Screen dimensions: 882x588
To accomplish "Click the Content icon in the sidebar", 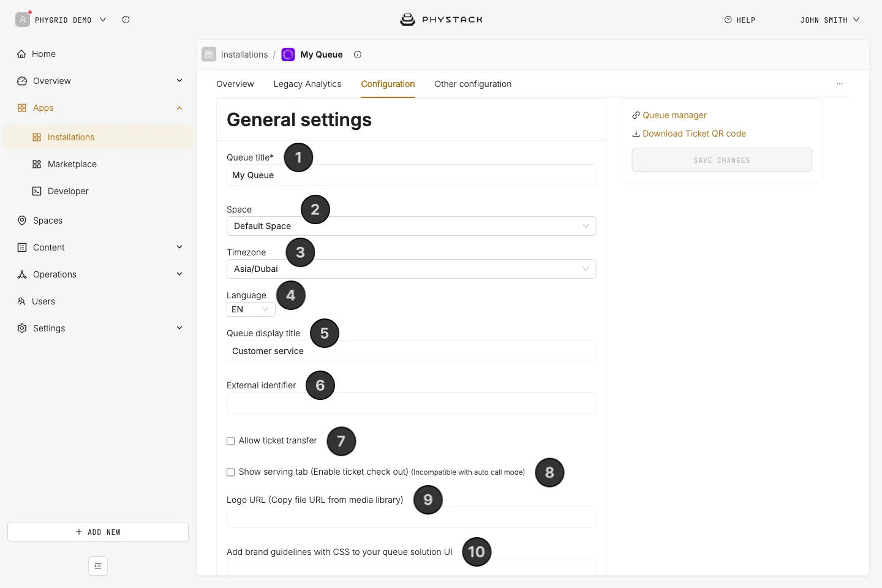I will tap(22, 247).
